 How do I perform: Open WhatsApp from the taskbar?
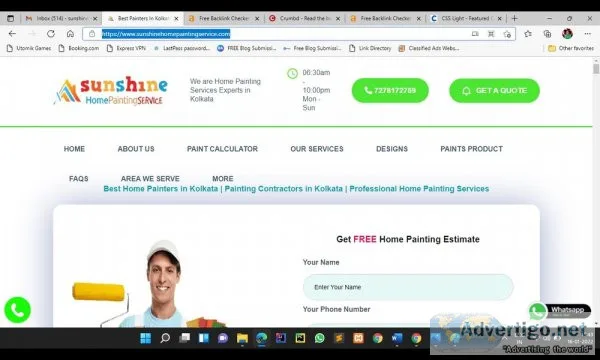click(x=320, y=338)
